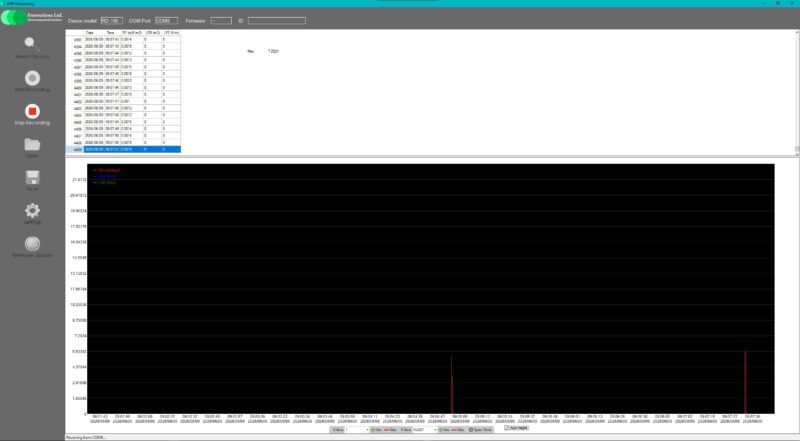The width and height of the screenshot is (800, 441).
Task: Click the Firmware field
Action: click(221, 21)
